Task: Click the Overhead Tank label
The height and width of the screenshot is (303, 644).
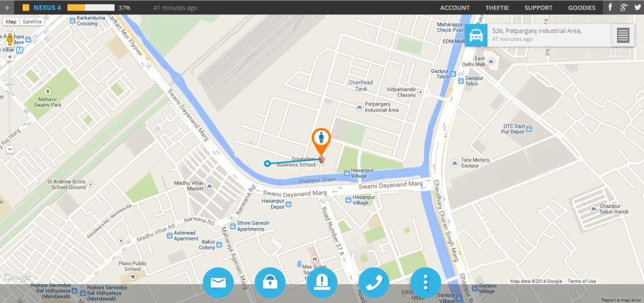Action: click(x=360, y=85)
